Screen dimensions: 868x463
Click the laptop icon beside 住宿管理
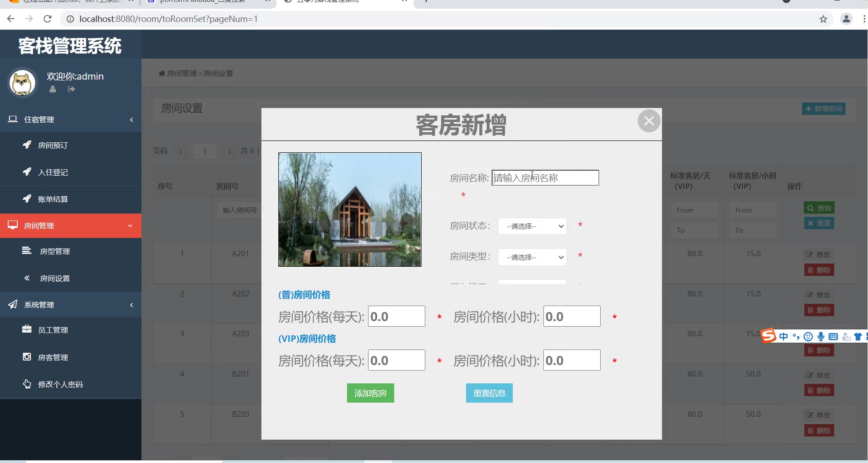click(x=13, y=119)
